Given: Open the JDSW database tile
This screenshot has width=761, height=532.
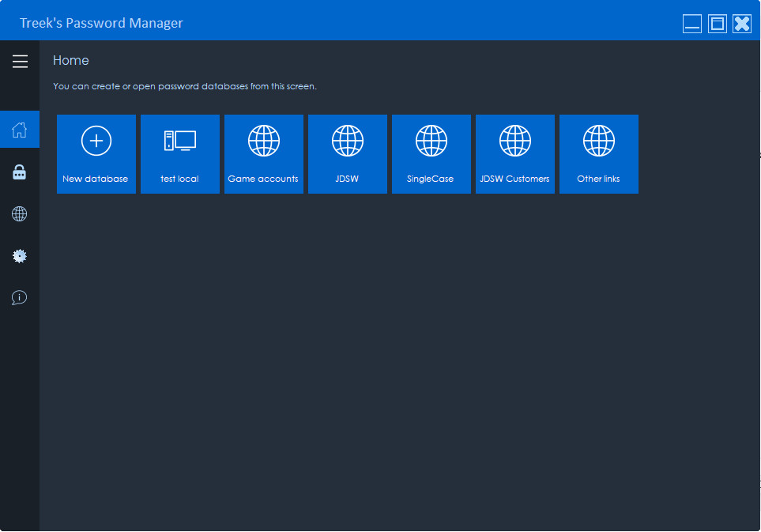Looking at the screenshot, I should tap(348, 154).
